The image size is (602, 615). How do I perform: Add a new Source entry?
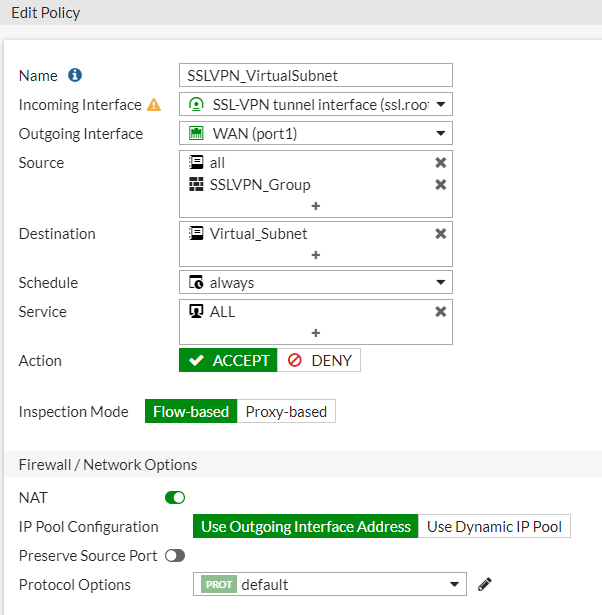coord(316,206)
